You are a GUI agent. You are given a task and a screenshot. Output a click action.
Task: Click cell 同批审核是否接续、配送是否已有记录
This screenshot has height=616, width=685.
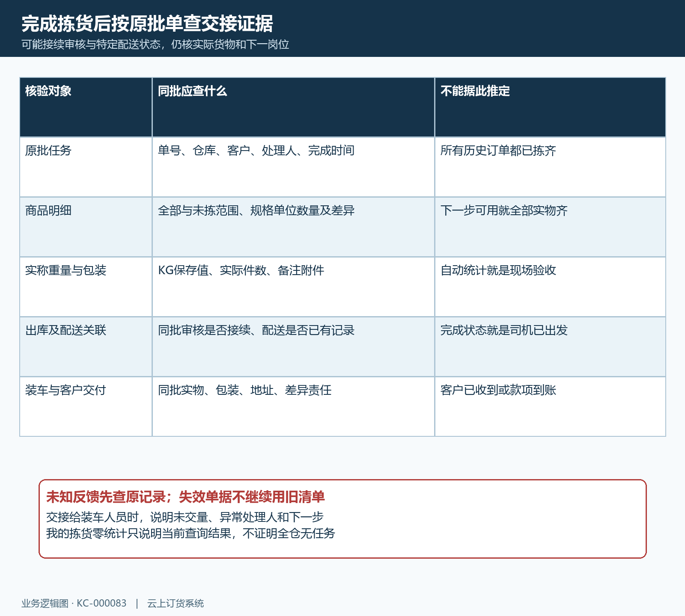click(x=293, y=346)
